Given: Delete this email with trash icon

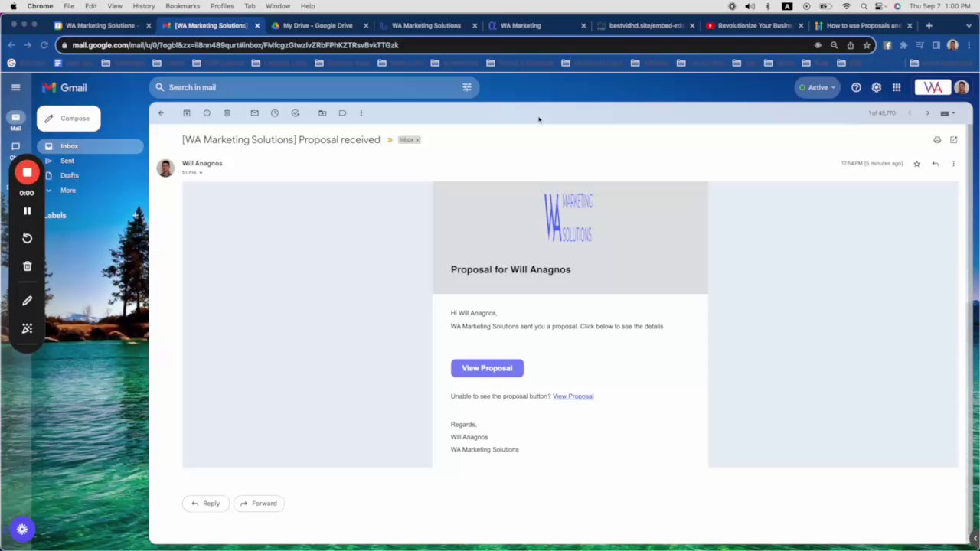Looking at the screenshot, I should (x=227, y=113).
